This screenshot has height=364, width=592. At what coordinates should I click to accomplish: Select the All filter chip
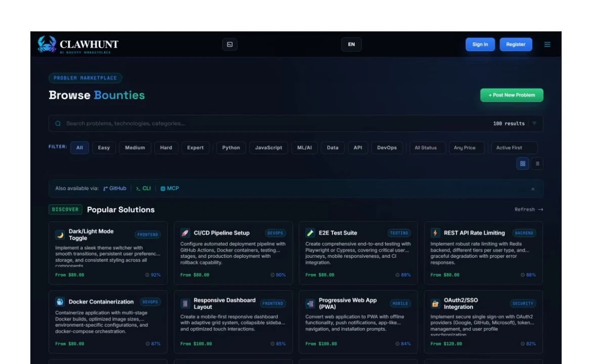[x=79, y=148]
